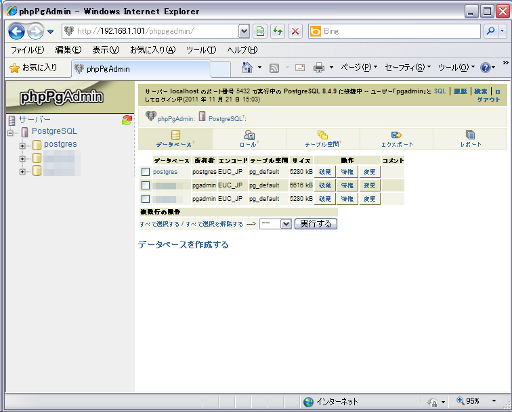The width and height of the screenshot is (512, 412).
Task: Open the ファイル(F) menu
Action: [x=27, y=50]
